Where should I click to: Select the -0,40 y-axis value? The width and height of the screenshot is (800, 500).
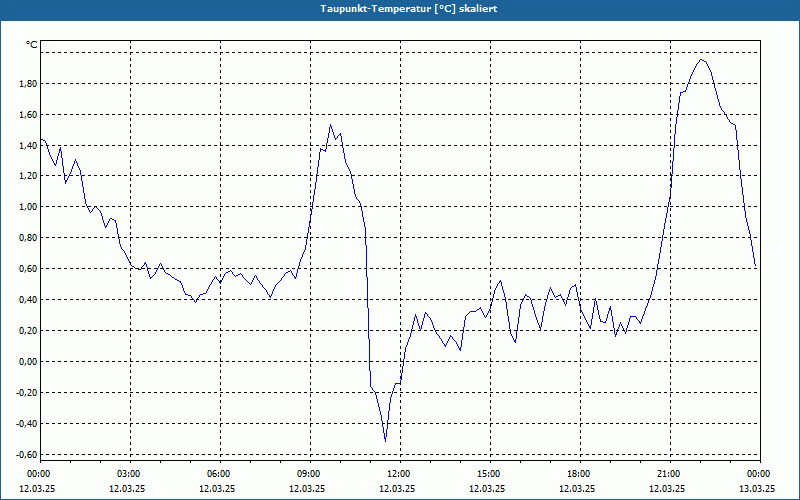point(27,423)
